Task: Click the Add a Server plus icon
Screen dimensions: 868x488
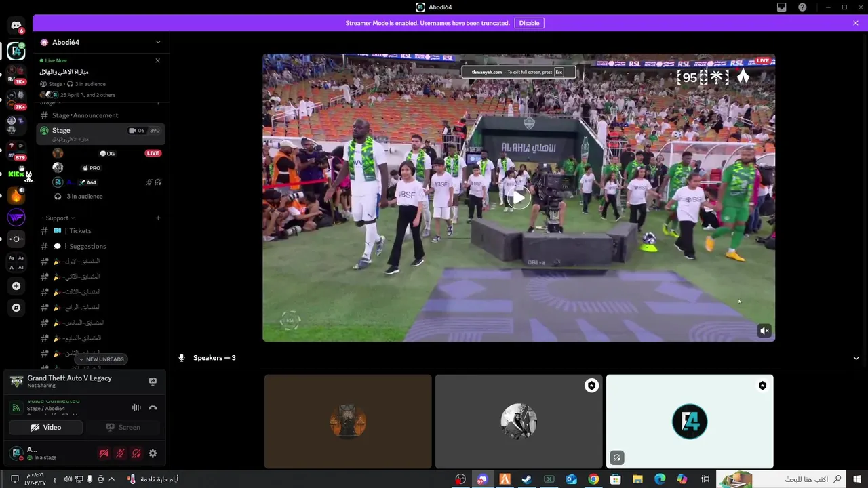Action: [16, 286]
